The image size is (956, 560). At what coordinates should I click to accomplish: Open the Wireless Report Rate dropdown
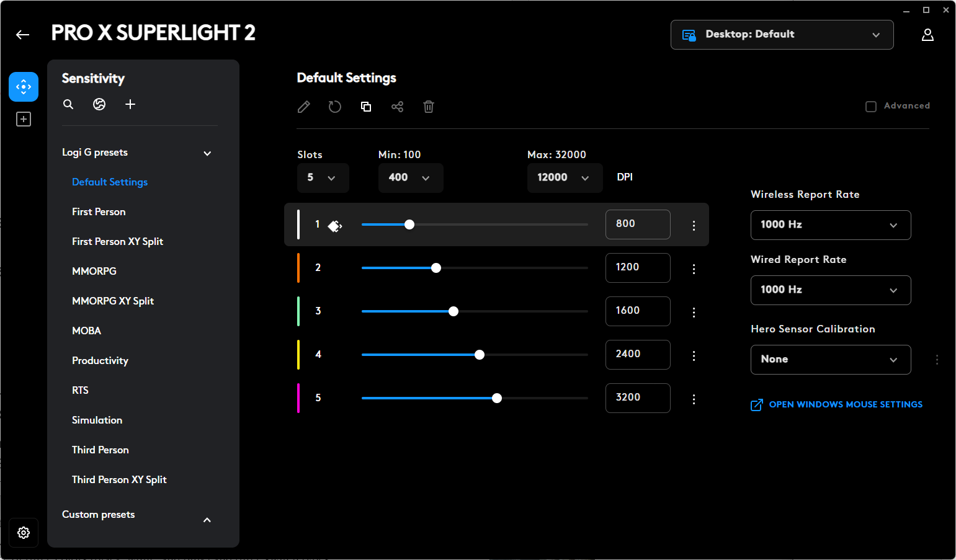click(831, 225)
